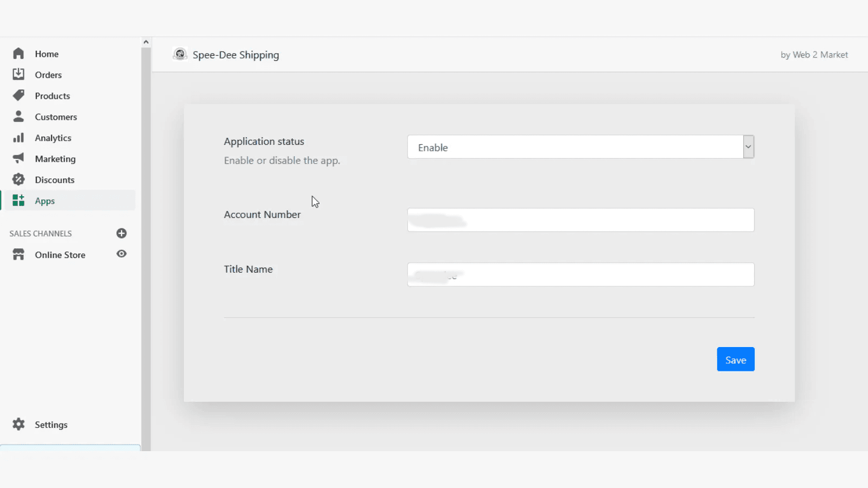The height and width of the screenshot is (488, 868).
Task: Open the Online Store menu item
Action: 60,255
